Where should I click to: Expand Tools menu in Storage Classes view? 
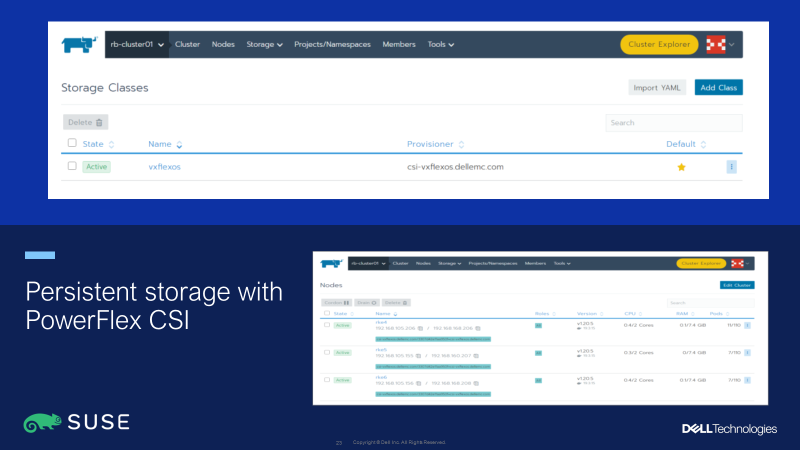[441, 44]
